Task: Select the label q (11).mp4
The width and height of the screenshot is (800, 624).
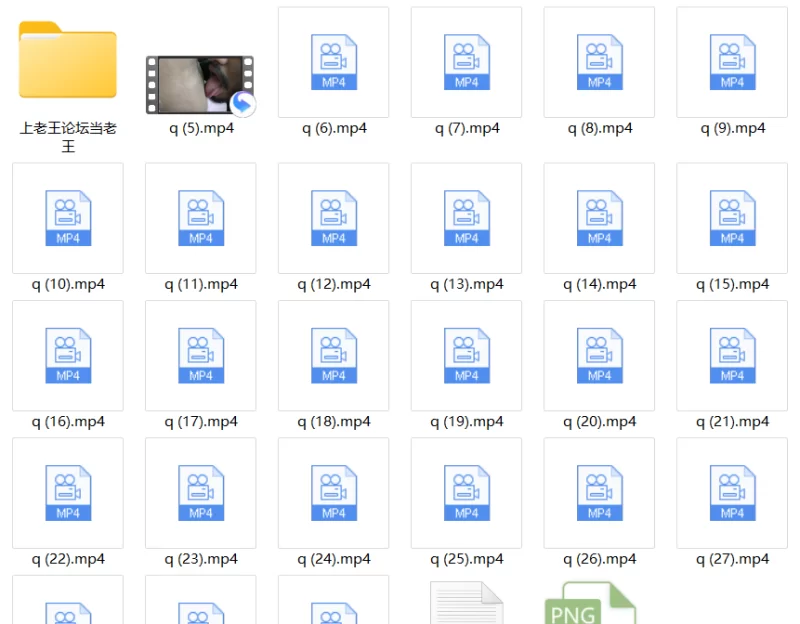Action: click(x=201, y=284)
